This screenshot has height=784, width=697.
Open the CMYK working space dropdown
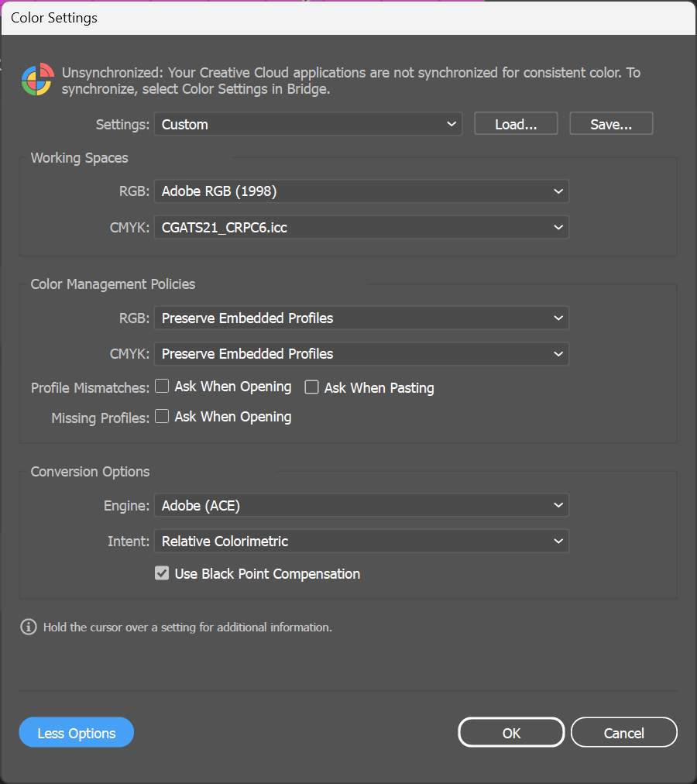click(361, 227)
